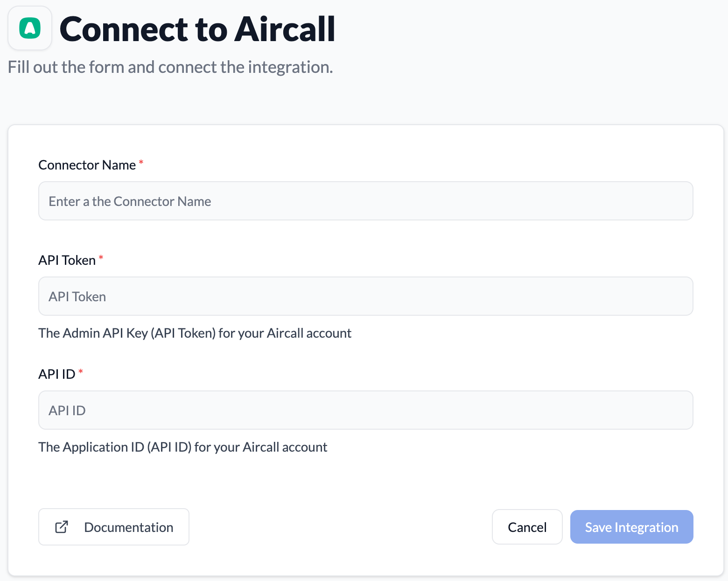Open the Documentation link text

tap(128, 527)
